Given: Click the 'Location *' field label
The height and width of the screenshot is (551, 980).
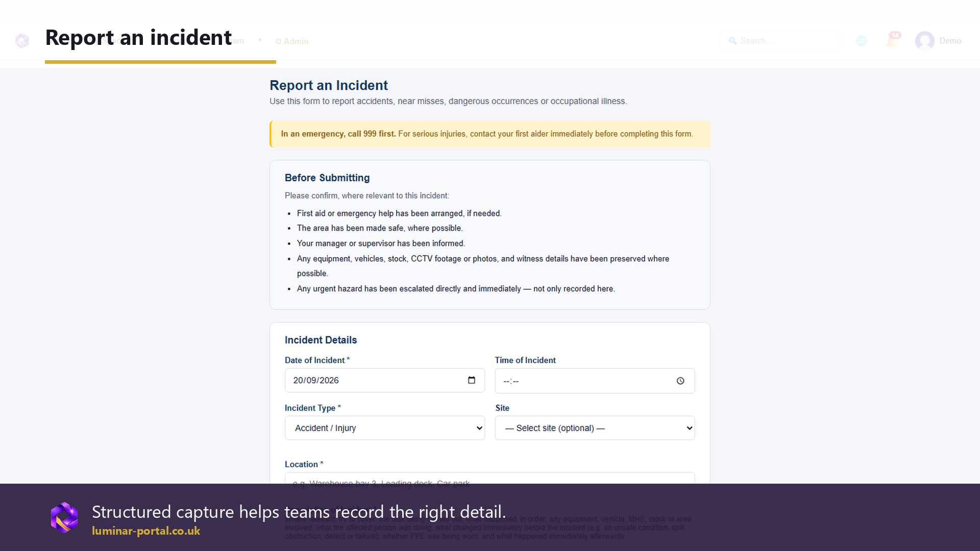Looking at the screenshot, I should 304,464.
